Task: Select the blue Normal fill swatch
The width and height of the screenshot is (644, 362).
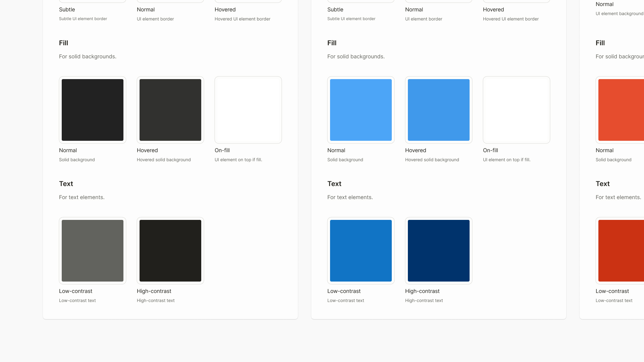Action: click(x=361, y=110)
